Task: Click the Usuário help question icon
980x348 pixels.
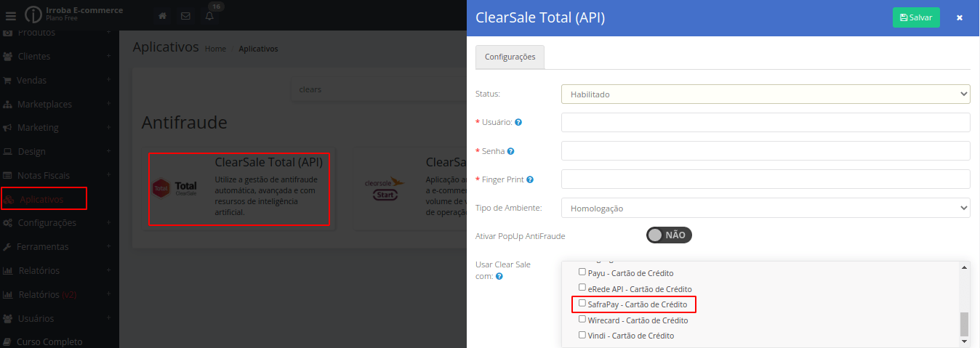Action: (518, 122)
